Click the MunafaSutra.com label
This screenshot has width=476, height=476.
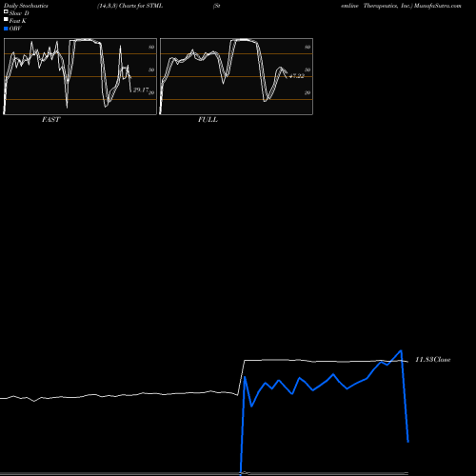[438, 6]
